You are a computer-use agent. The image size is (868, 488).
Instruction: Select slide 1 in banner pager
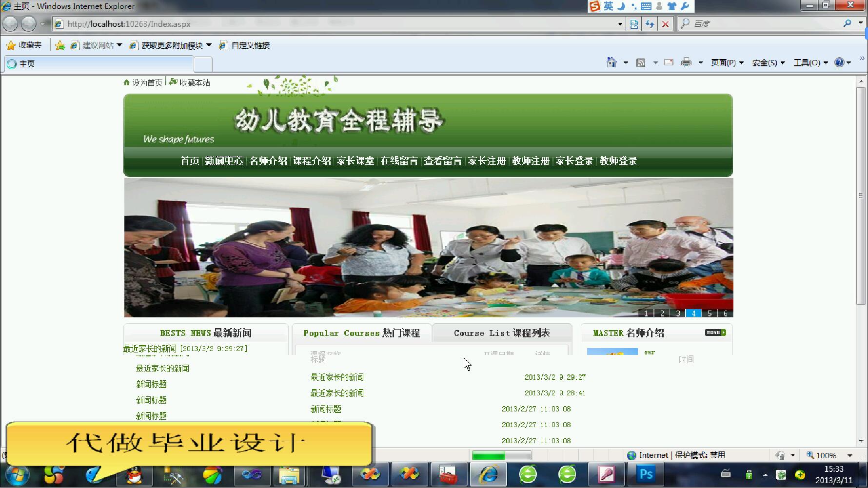click(x=646, y=313)
